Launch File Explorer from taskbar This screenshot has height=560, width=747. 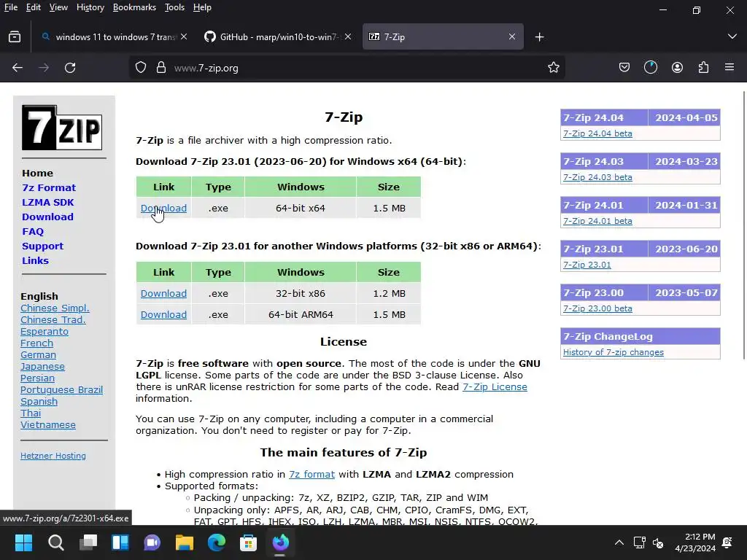point(185,542)
